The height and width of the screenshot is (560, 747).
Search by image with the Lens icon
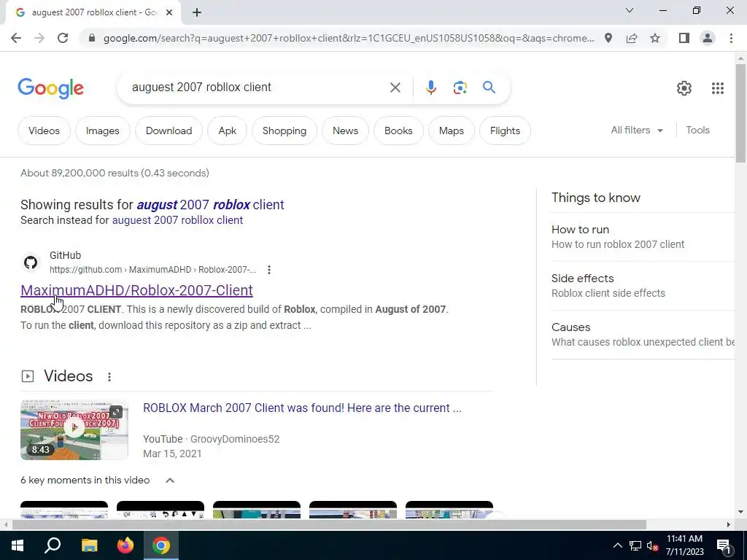(460, 87)
